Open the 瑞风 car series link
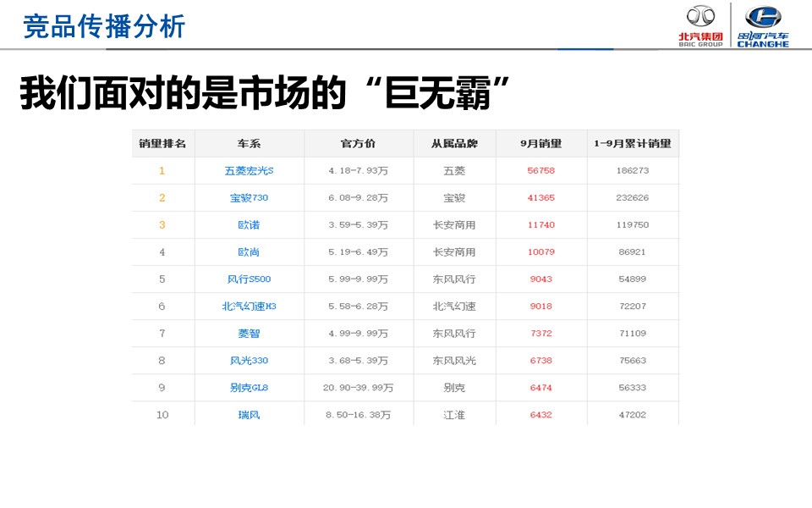This screenshot has height=508, width=812. tap(249, 415)
